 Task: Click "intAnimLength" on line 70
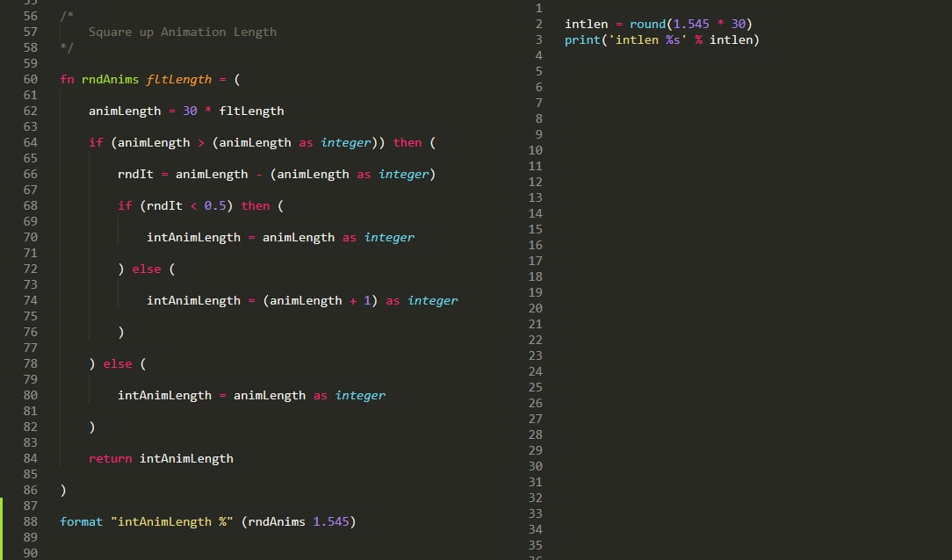tap(193, 237)
